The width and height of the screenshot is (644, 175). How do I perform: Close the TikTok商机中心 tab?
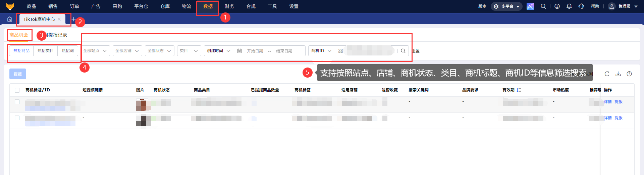(x=59, y=19)
